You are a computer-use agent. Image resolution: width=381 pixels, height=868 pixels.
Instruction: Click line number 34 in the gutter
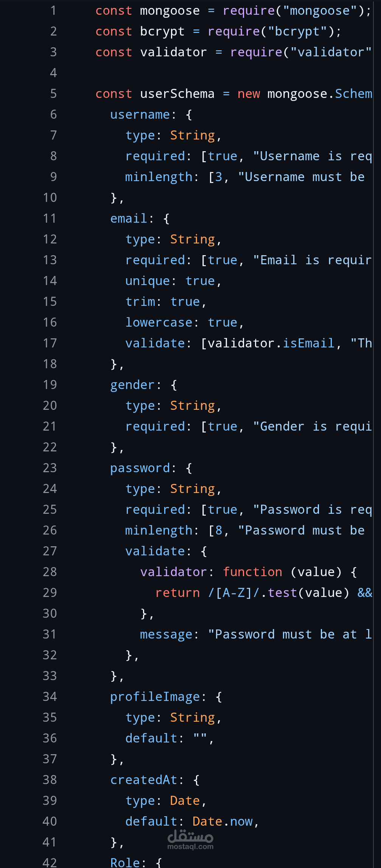[50, 697]
